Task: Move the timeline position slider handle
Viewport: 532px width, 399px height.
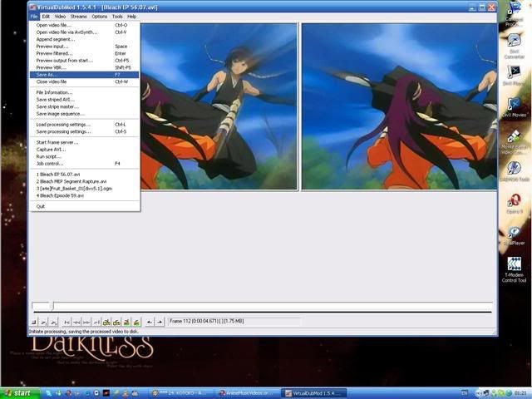Action: pos(52,306)
